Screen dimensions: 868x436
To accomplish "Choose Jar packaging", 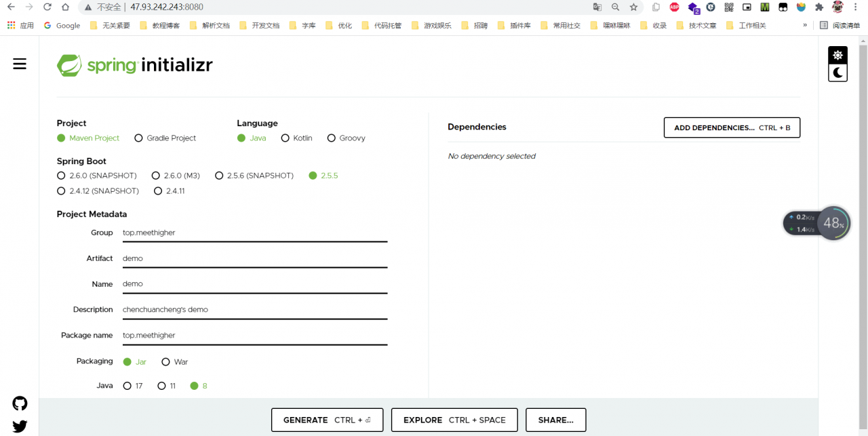I will tap(135, 362).
